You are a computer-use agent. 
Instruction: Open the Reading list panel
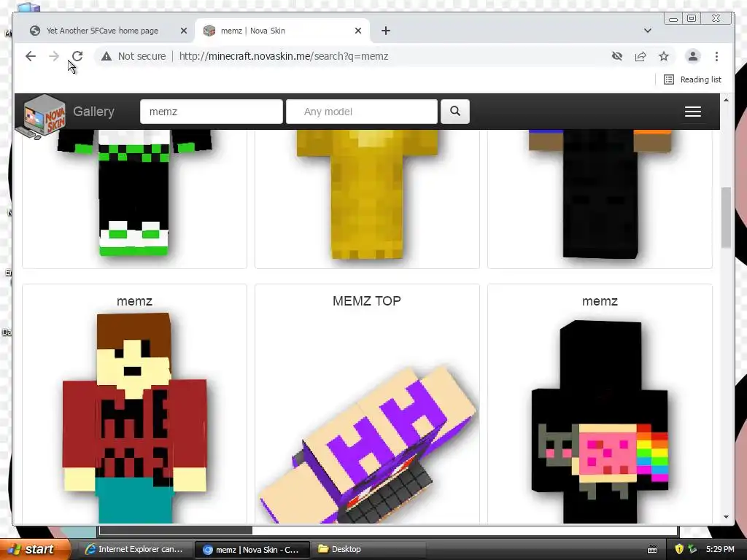click(693, 79)
